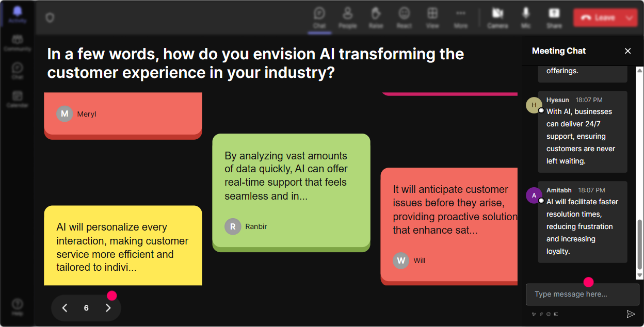This screenshot has height=327, width=644.
Task: Open the Calendar in the left sidebar
Action: pyautogui.click(x=18, y=99)
